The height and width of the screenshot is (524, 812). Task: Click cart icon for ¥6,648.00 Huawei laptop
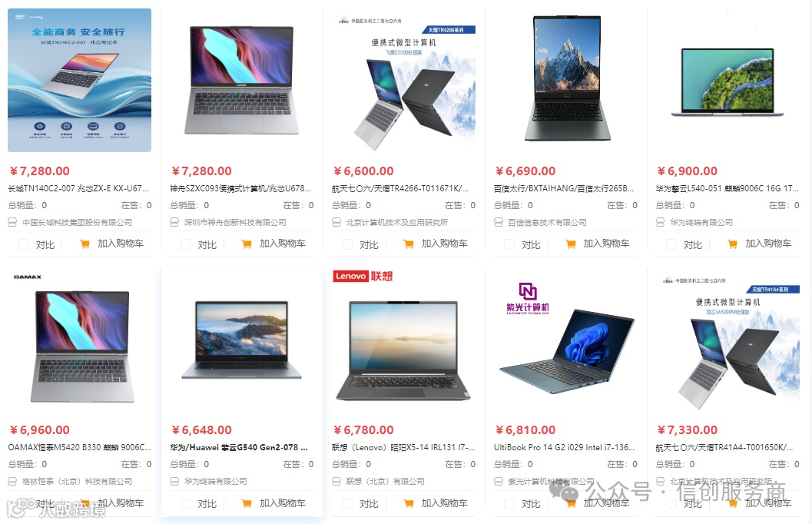tap(247, 503)
